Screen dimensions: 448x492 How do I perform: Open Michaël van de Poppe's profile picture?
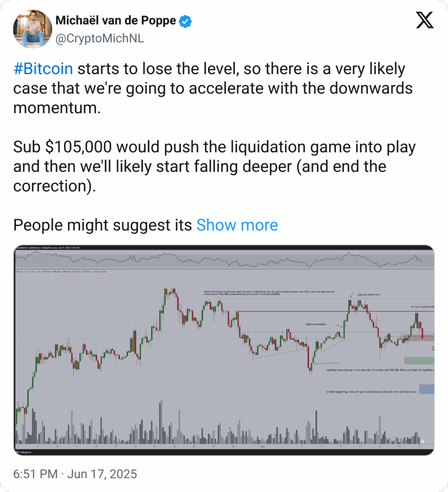[x=33, y=29]
